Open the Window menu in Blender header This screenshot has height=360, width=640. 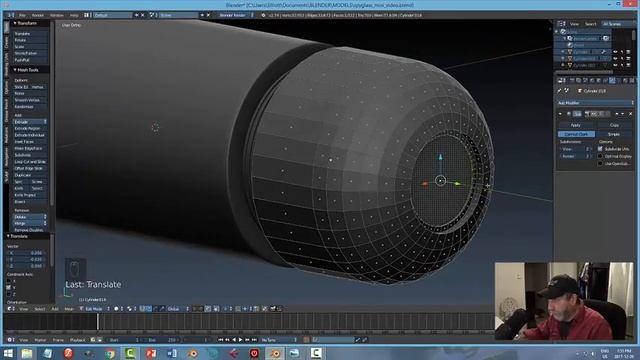coord(57,15)
